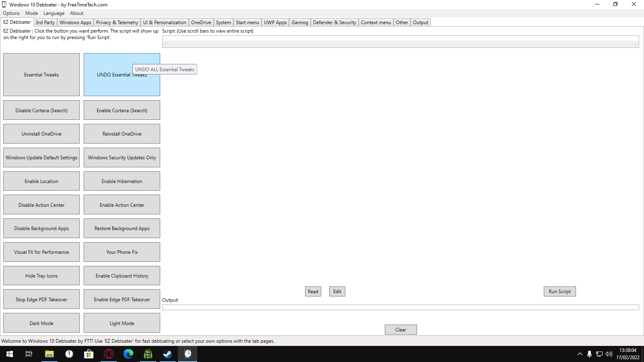
Task: Open Steam from the taskbar
Action: click(167, 354)
